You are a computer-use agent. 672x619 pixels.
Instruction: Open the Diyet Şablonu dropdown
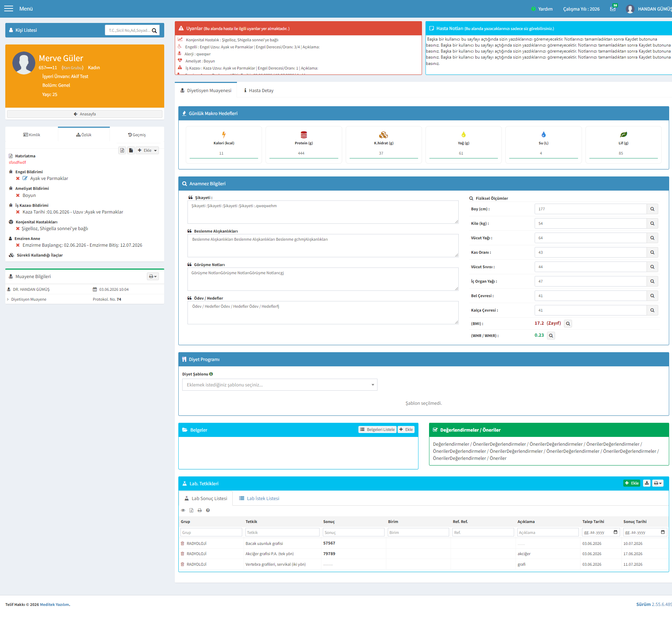coord(280,385)
